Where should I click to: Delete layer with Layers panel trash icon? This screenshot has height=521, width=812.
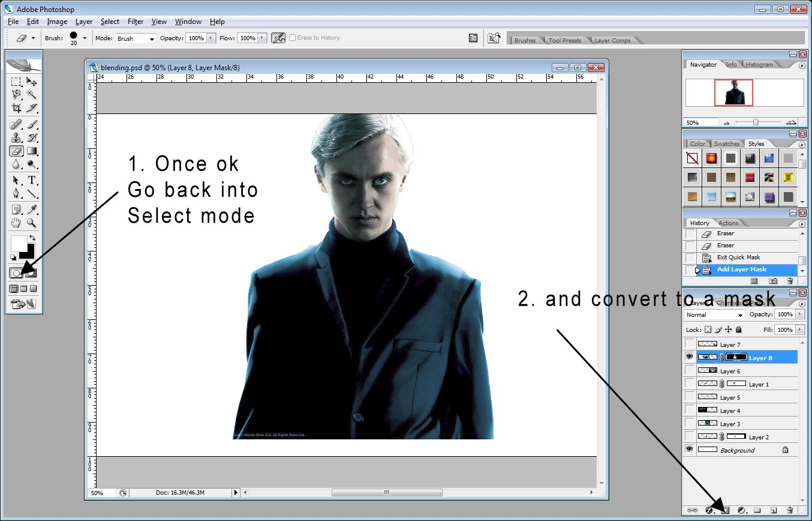tap(789, 510)
